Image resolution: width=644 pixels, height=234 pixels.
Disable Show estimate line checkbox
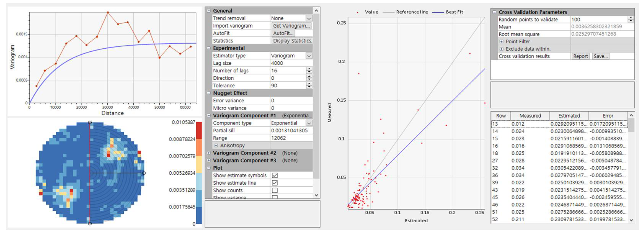(x=274, y=183)
